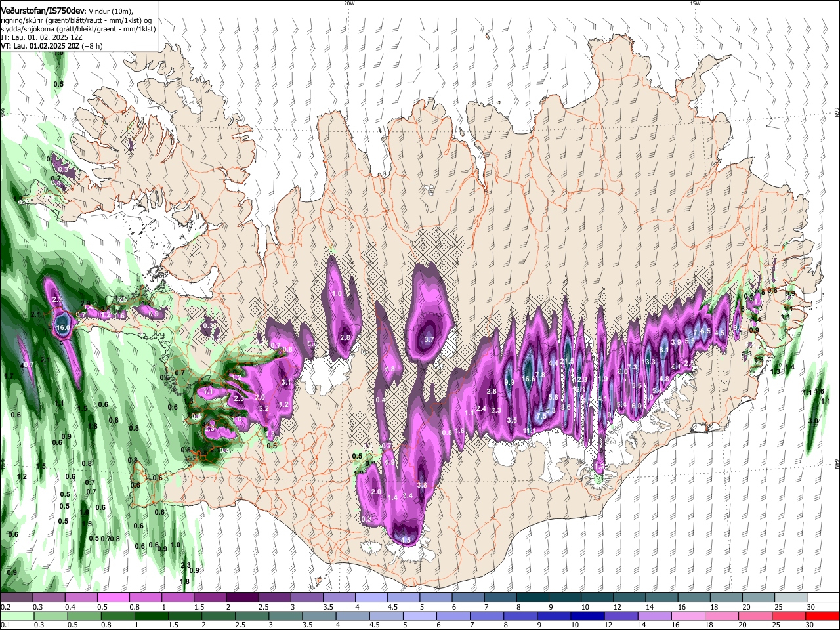Viewport: 840px width, 630px height.
Task: Click the 11.1 snowfall value
Action: tap(530, 430)
